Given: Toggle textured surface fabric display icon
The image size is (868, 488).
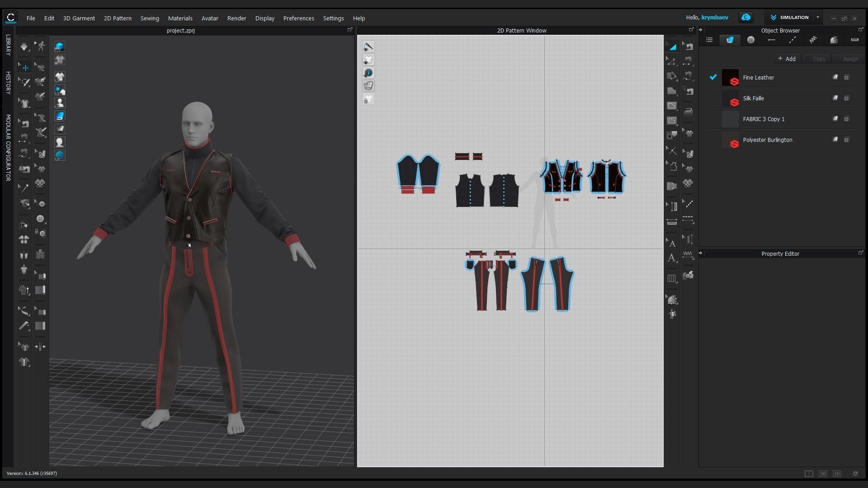Looking at the screenshot, I should [x=60, y=116].
